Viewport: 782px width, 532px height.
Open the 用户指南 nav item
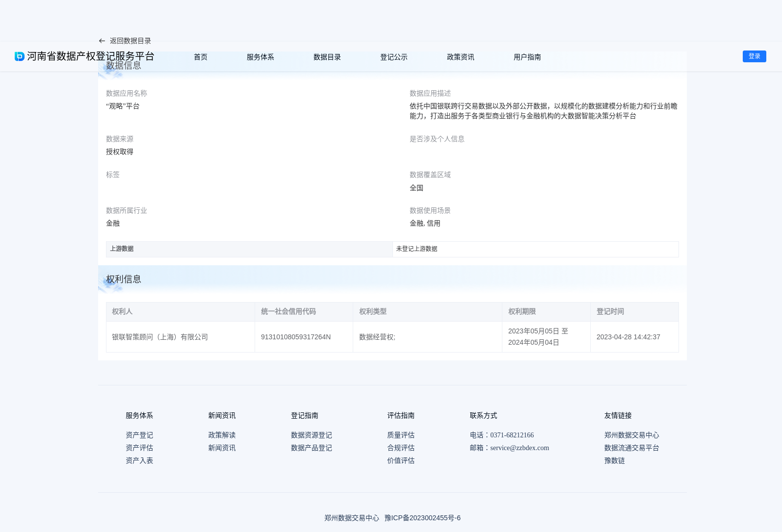click(x=527, y=57)
